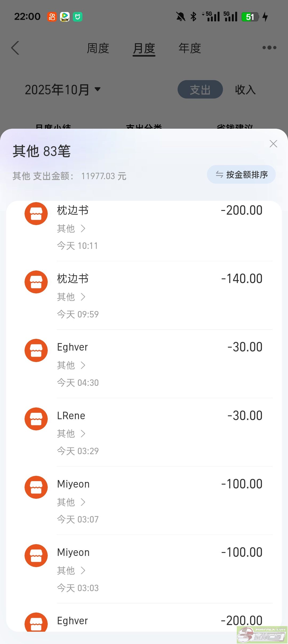Switch to 支出 expense view
The width and height of the screenshot is (288, 644).
200,89
